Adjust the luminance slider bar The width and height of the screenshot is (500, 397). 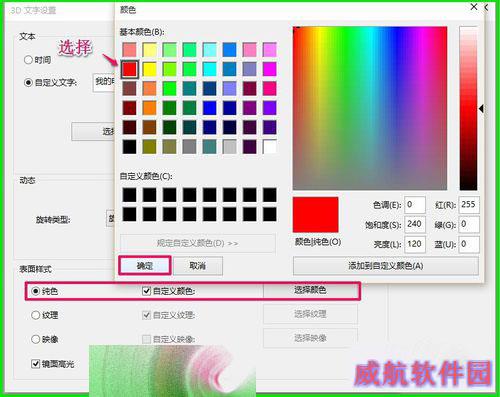(468, 108)
